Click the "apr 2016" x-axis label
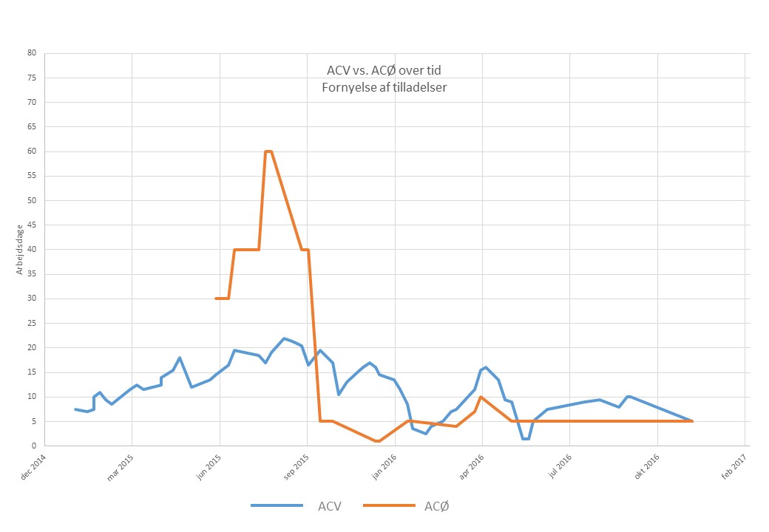Viewport: 769px width, 532px height. [x=472, y=468]
